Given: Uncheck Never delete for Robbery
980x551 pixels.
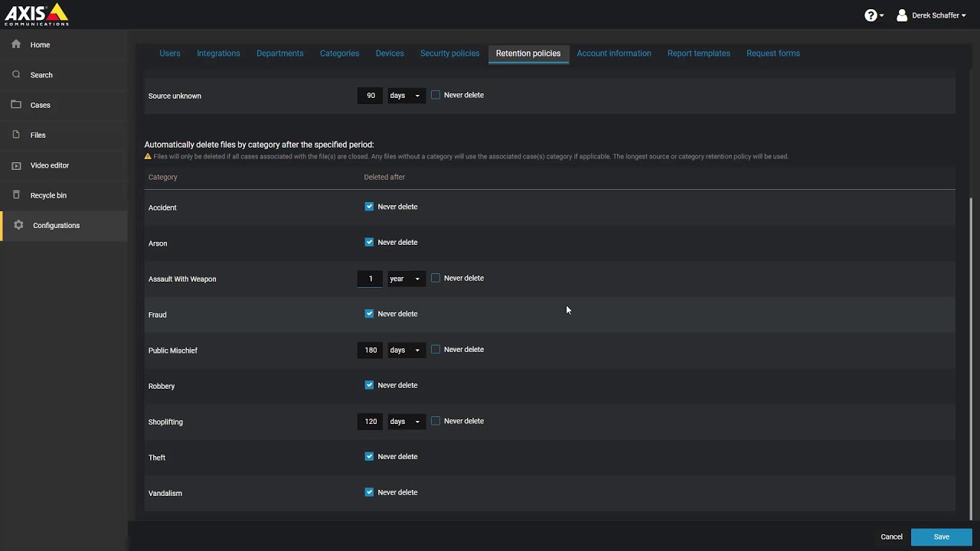Looking at the screenshot, I should 369,385.
